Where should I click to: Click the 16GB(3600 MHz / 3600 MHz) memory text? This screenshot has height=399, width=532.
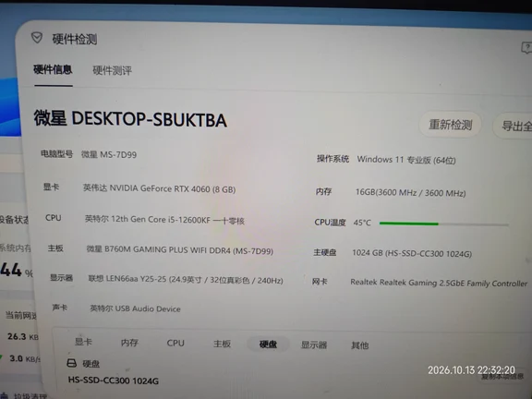click(410, 193)
